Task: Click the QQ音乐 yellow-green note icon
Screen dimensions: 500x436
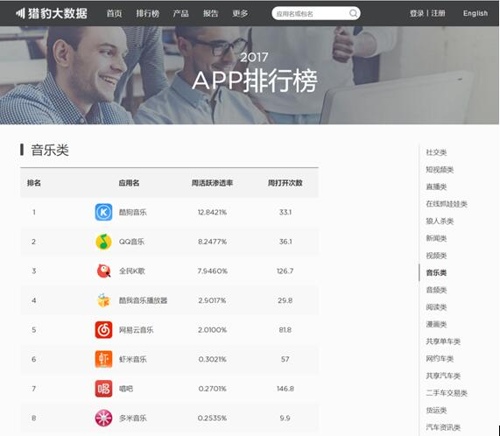Action: click(104, 242)
